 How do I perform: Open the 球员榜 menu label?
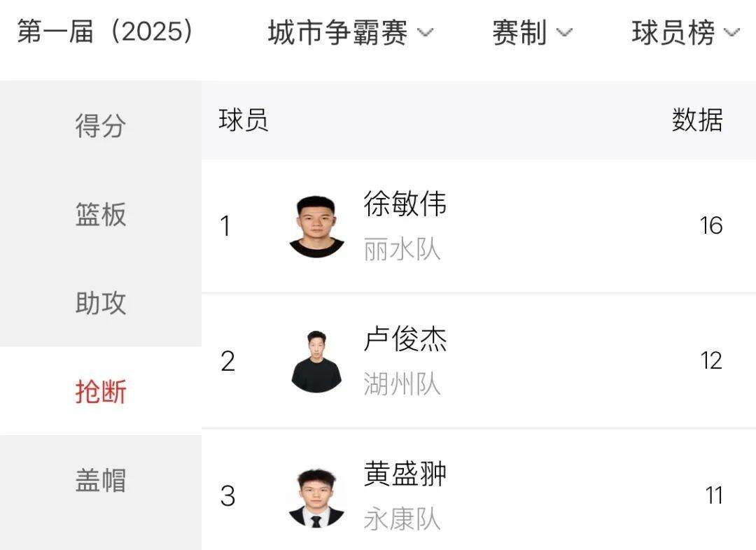673,32
